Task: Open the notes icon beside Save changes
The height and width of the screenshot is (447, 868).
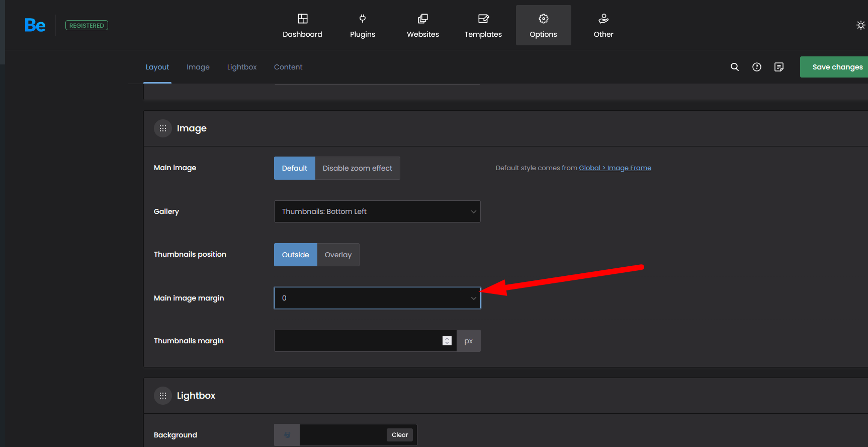Action: click(x=779, y=67)
